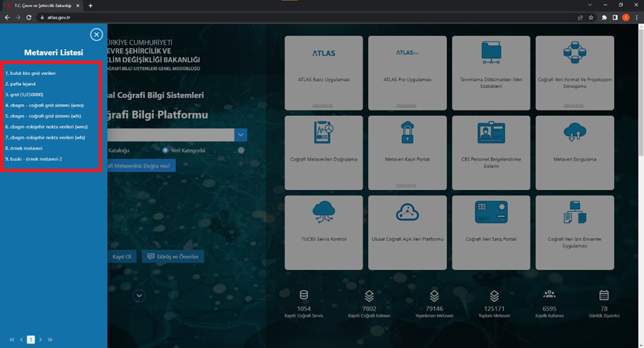Open the ATLAS Pro Uygulaması tile
This screenshot has height=348, width=644.
[408, 73]
